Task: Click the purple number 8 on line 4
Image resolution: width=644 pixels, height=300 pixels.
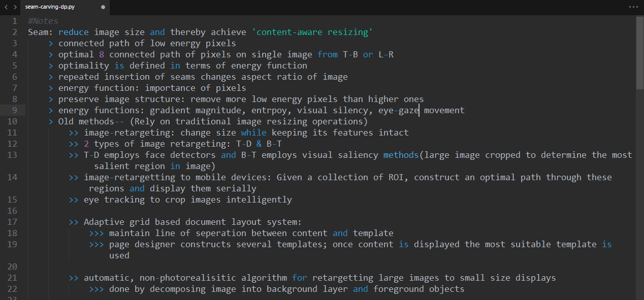Action: (102, 54)
